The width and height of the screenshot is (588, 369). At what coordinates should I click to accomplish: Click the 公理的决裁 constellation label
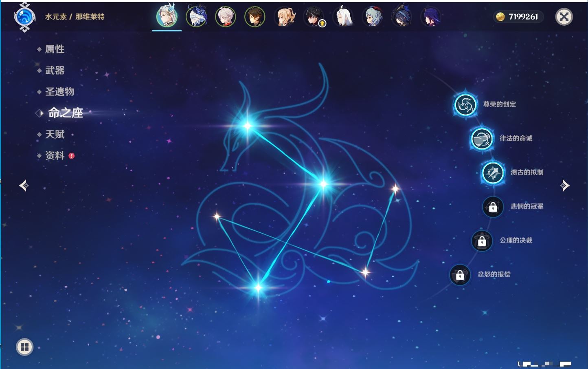tap(516, 240)
